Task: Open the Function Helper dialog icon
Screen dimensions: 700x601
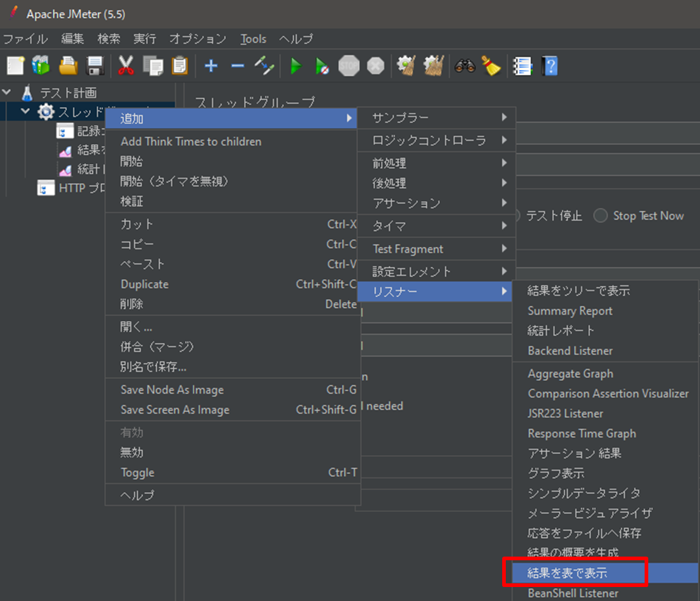Action: tap(522, 65)
